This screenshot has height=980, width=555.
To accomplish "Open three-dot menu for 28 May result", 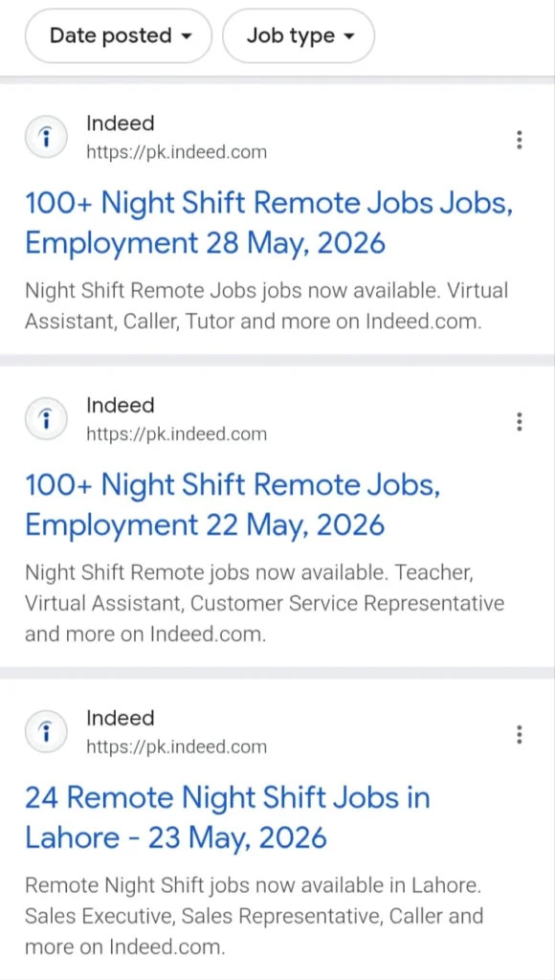I will point(520,139).
